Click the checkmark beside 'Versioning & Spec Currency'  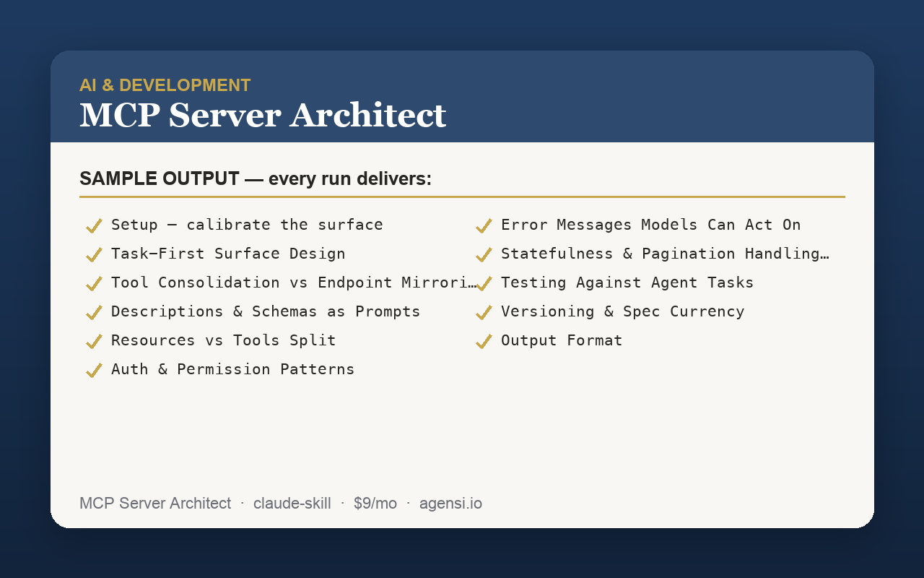coord(484,312)
